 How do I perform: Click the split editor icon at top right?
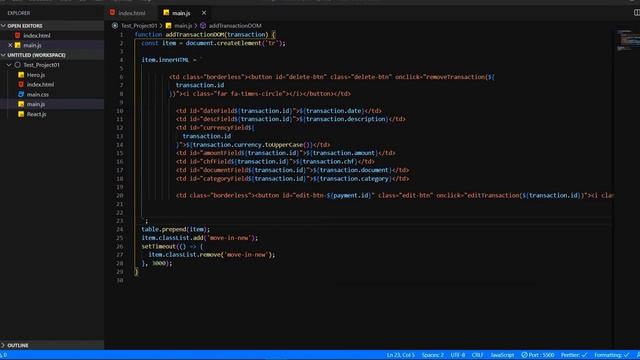[x=636, y=13]
